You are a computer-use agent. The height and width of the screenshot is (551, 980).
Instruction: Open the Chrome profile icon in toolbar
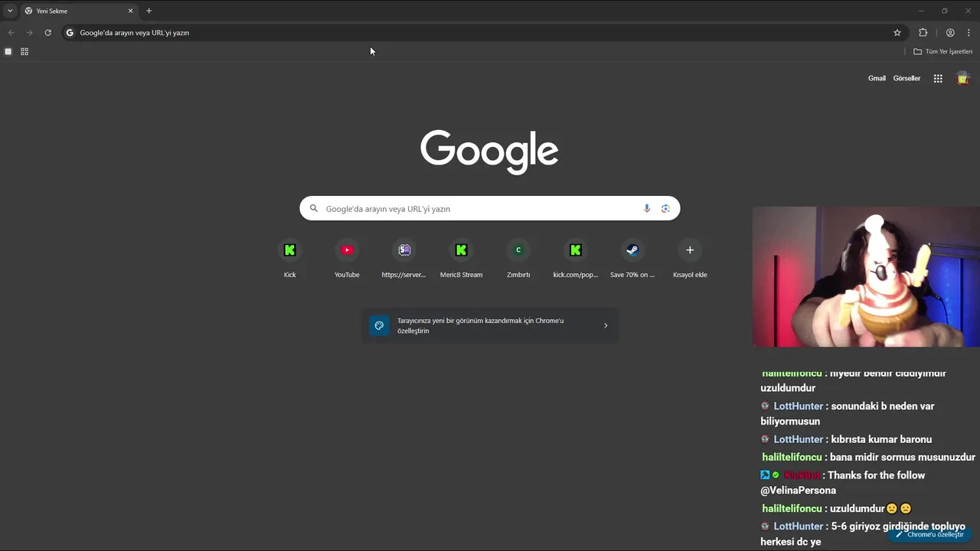click(x=950, y=32)
